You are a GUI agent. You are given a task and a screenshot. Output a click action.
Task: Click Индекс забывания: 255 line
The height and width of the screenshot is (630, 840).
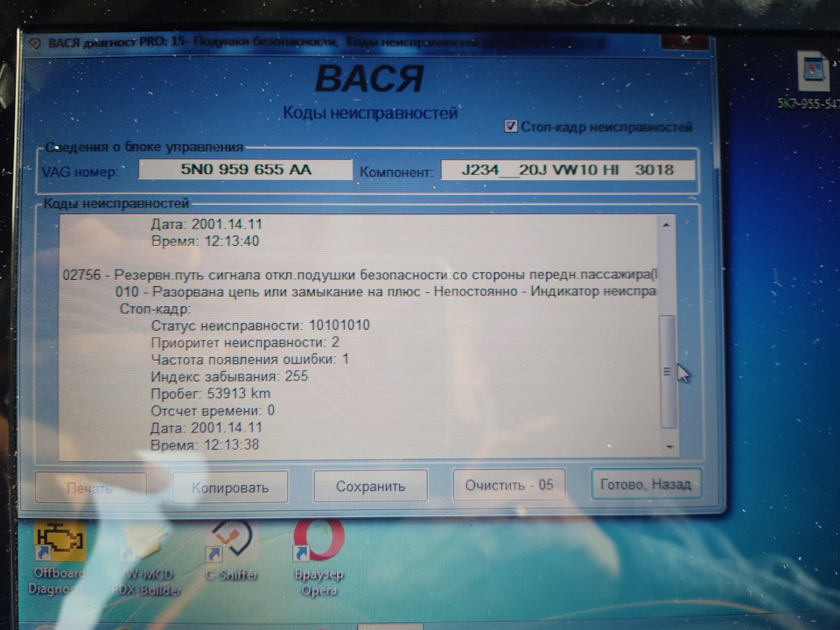[x=229, y=376]
